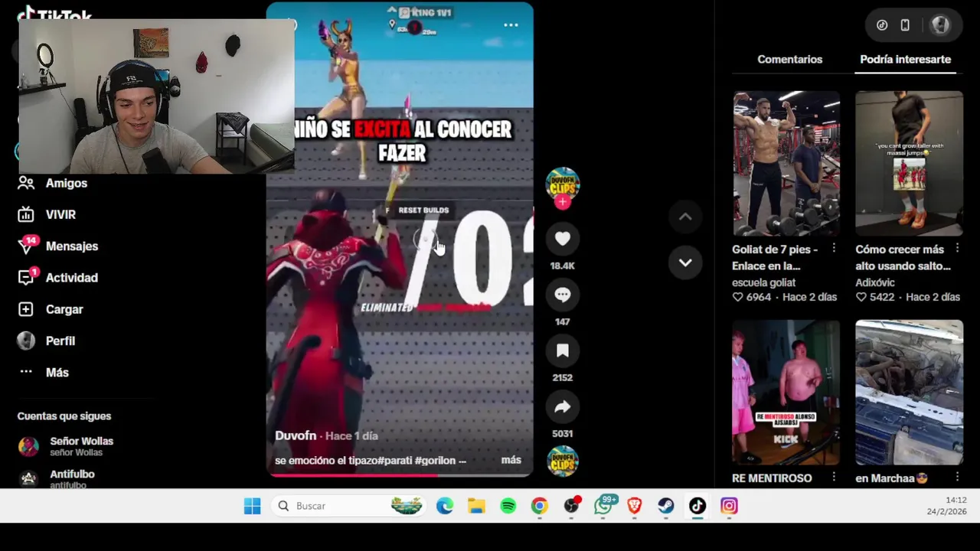Open en Marchaa video thumbnail
Screen dimensions: 980x551
tap(909, 392)
